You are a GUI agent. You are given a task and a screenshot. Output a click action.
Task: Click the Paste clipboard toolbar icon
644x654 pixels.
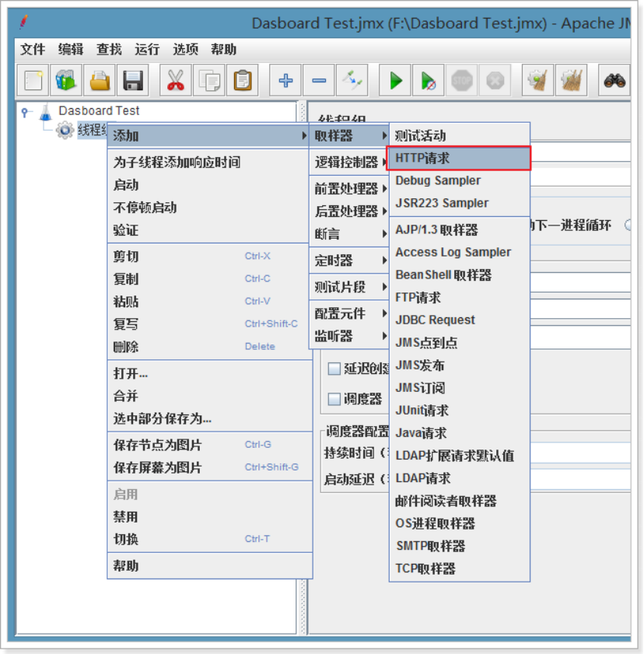coord(241,80)
